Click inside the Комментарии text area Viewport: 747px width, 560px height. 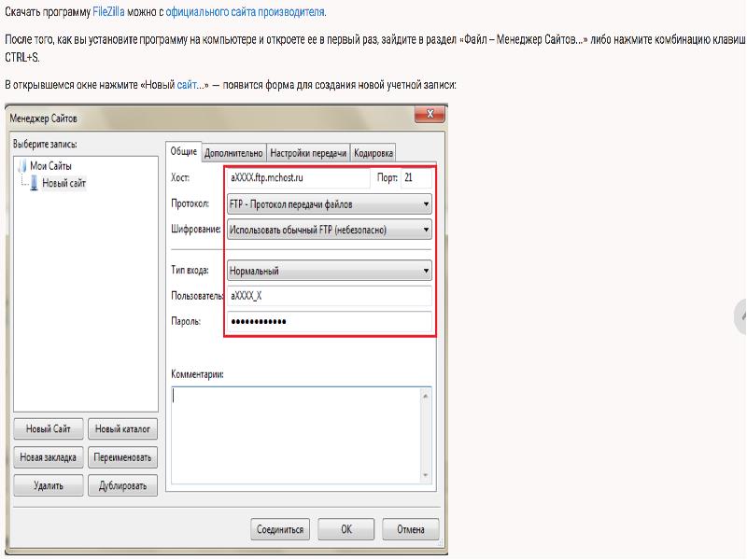(x=295, y=435)
